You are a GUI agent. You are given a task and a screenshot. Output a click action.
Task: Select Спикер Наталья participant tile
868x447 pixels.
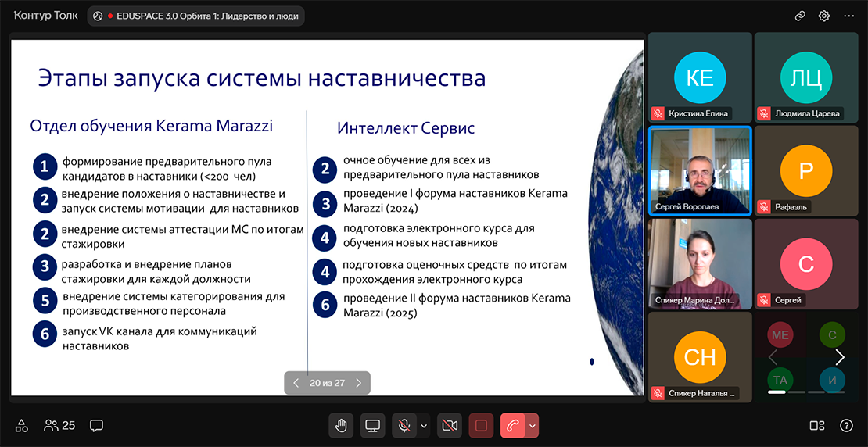[700, 357]
